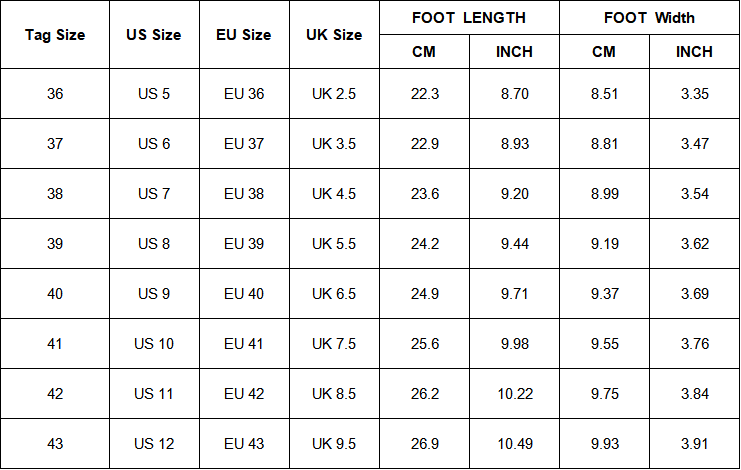Click the Tag Size column header

pyautogui.click(x=55, y=35)
